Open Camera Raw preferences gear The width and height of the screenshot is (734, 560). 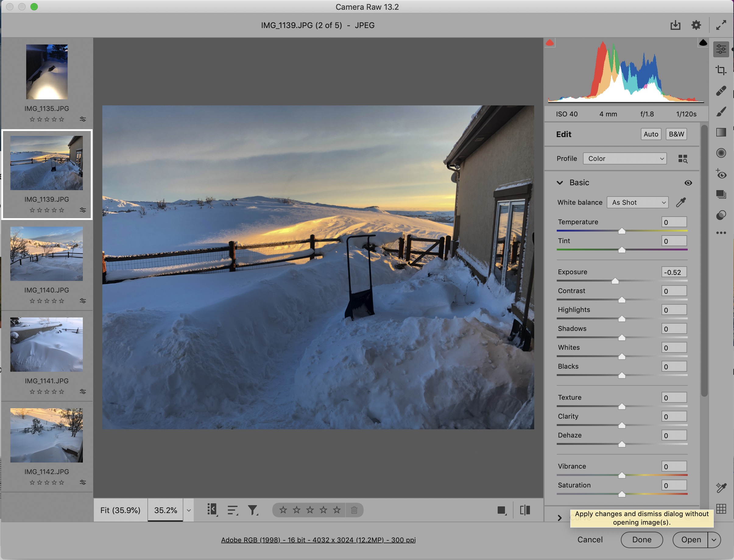696,25
